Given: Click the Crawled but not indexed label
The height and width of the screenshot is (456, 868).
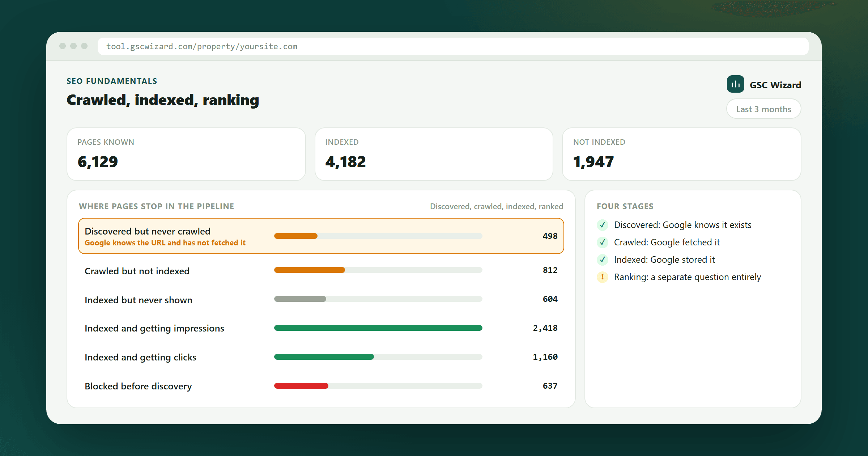Looking at the screenshot, I should pos(137,271).
